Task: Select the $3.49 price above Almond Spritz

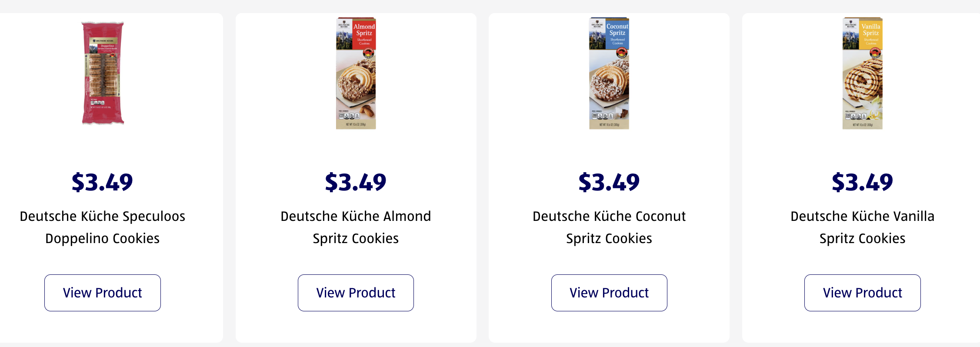Action: [x=356, y=182]
